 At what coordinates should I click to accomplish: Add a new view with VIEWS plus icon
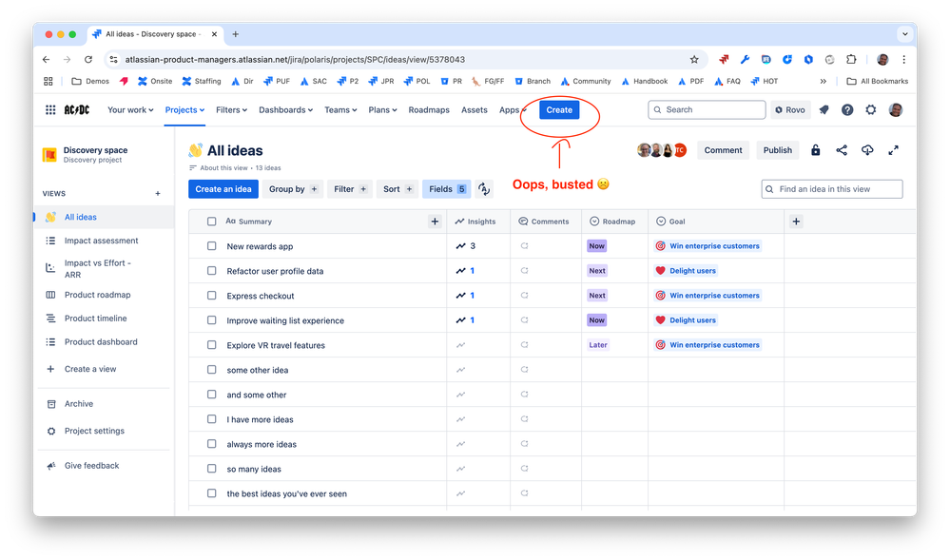[158, 193]
